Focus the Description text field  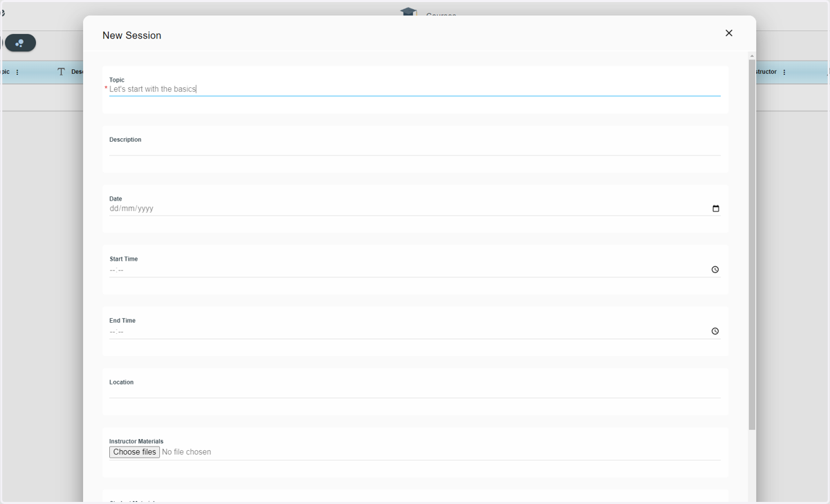tap(414, 149)
